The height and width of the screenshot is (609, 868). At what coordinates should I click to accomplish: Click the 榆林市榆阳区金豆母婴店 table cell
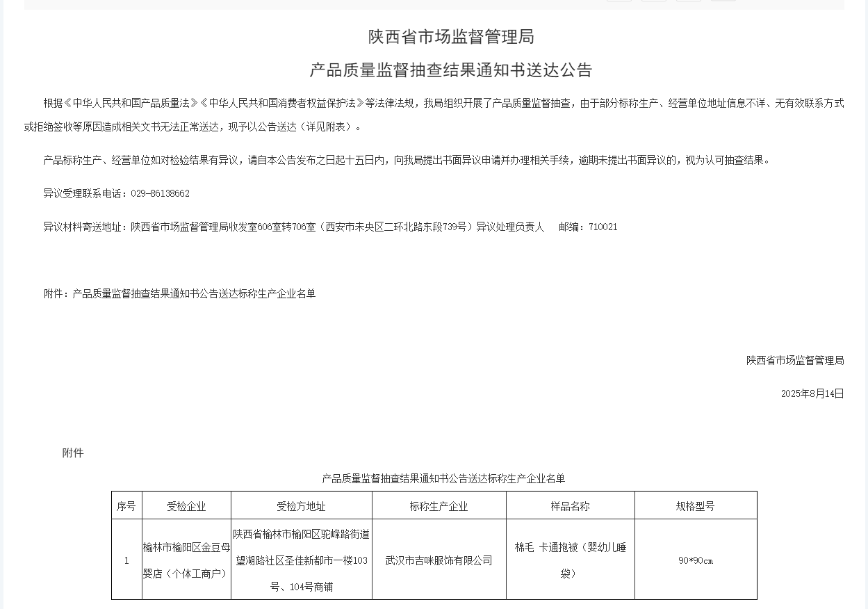click(186, 560)
